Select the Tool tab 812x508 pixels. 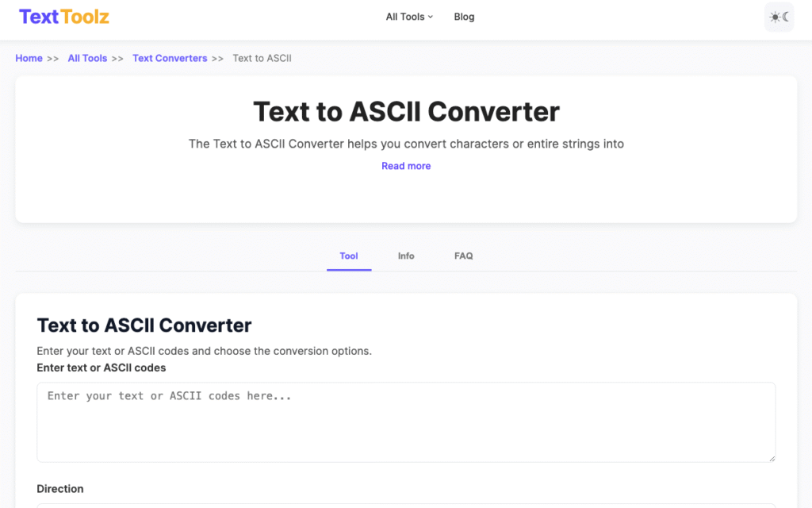pyautogui.click(x=349, y=256)
